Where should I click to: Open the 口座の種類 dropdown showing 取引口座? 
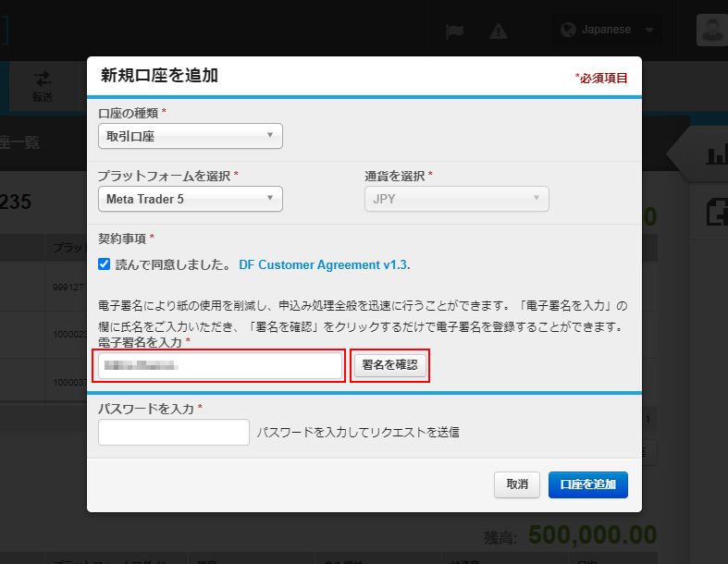[x=190, y=136]
